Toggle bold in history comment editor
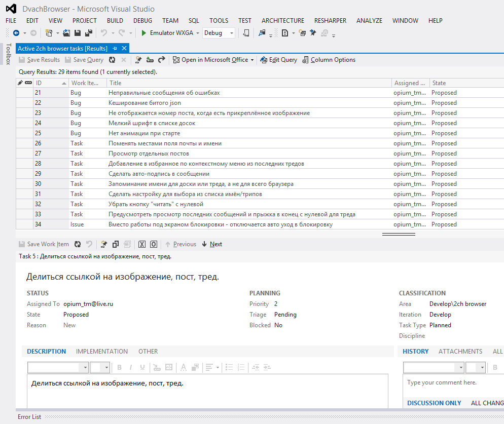504x424 pixels. (x=495, y=367)
